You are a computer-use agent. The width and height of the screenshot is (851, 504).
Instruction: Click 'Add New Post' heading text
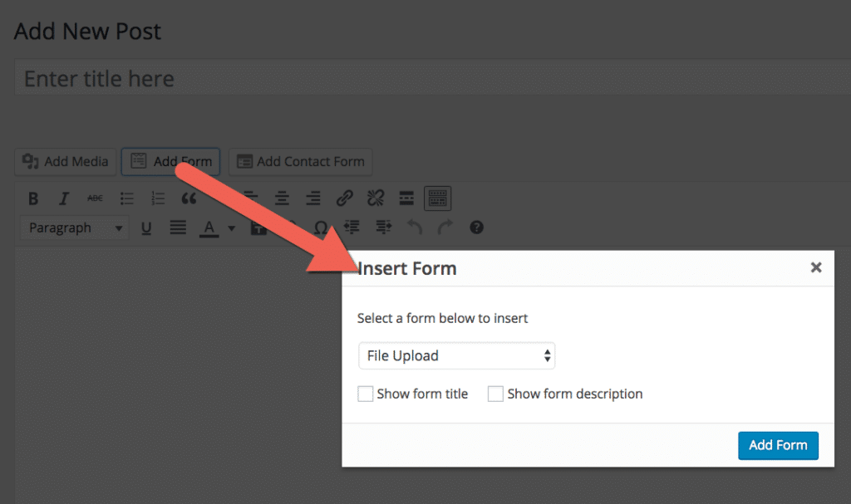pyautogui.click(x=88, y=32)
